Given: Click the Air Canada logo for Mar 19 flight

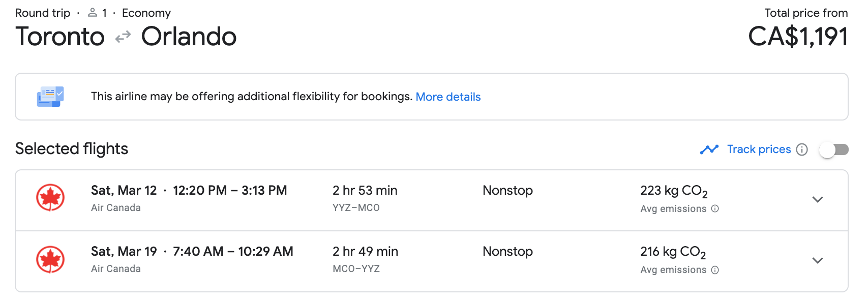Looking at the screenshot, I should (x=50, y=259).
